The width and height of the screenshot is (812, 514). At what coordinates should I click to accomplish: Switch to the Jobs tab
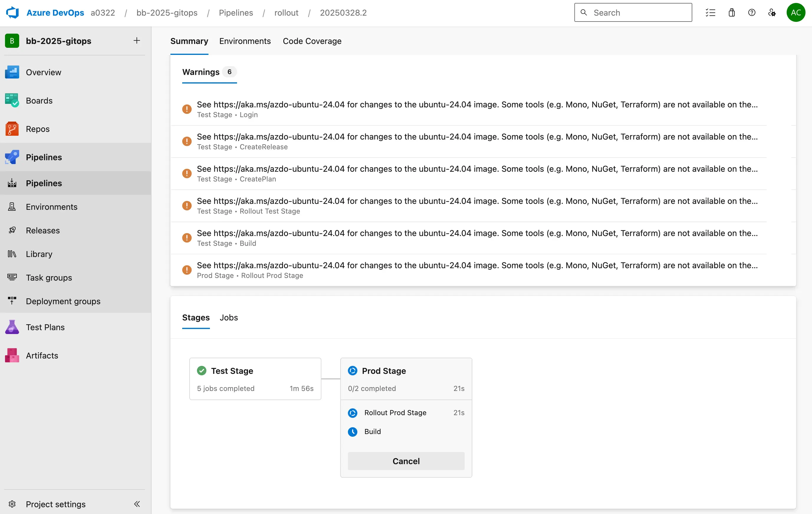(x=229, y=317)
